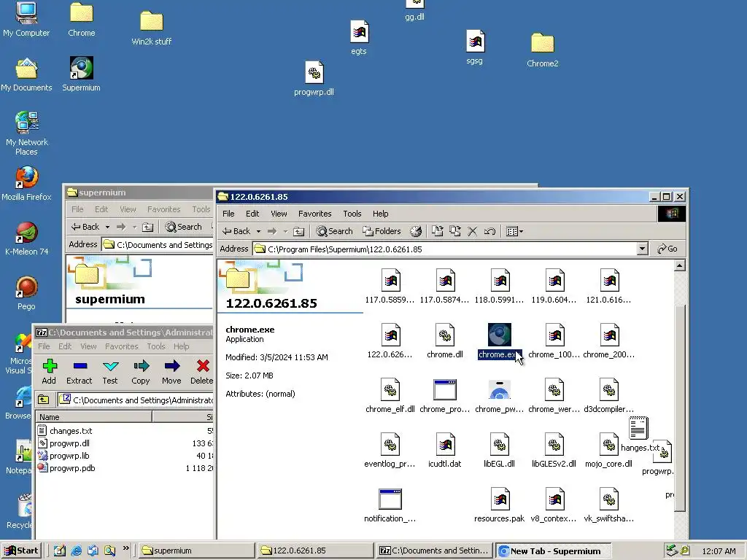Open the Tools menu in 122.0.6261.85 window
Image resolution: width=747 pixels, height=560 pixels.
tap(352, 214)
